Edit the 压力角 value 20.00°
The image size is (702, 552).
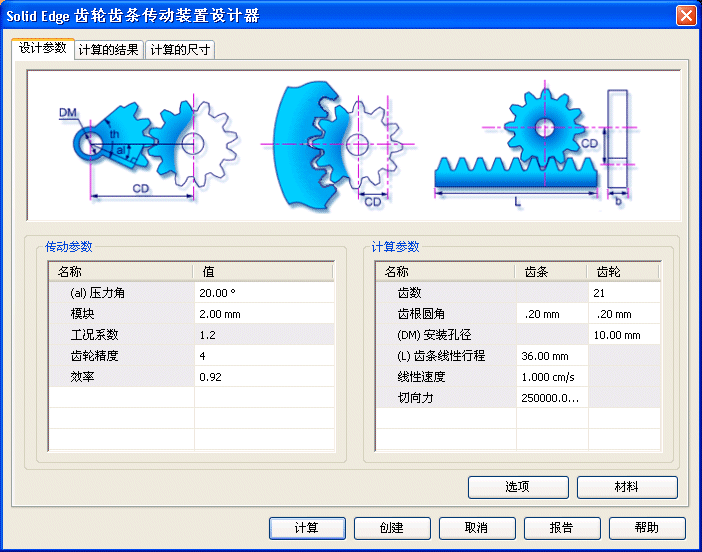264,293
